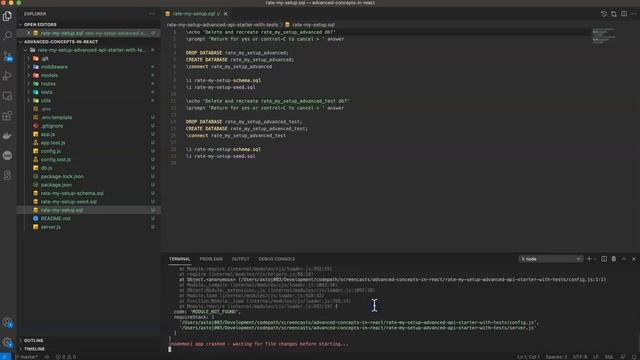Open the terminal selector dropdown showing node
Image resolution: width=640 pixels, height=360 pixels.
(x=550, y=259)
